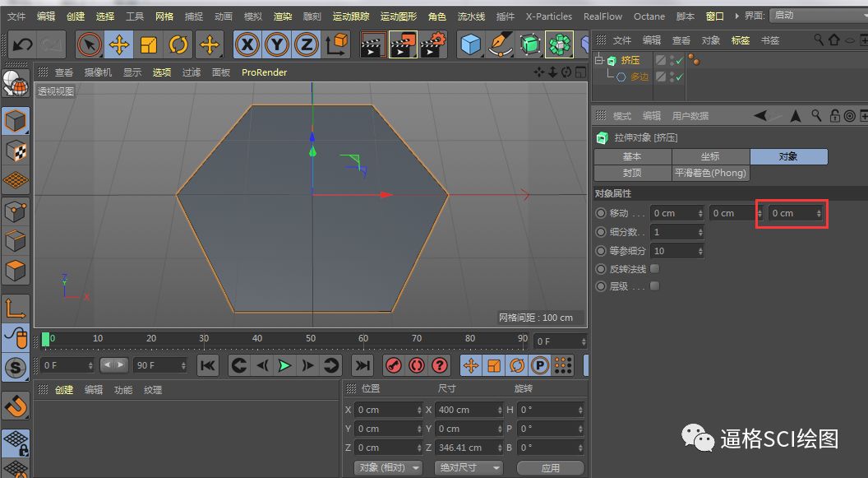Switch to the 坐标 attribute tab

pyautogui.click(x=710, y=157)
